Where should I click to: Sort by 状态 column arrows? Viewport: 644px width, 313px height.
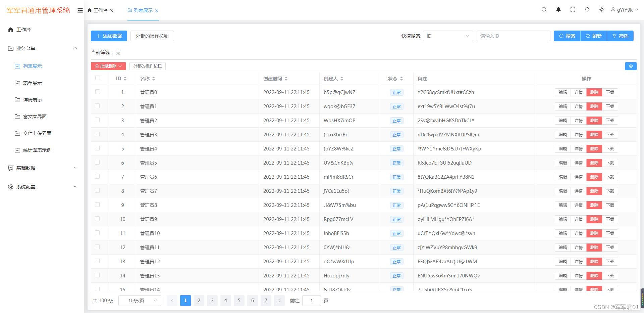pos(401,79)
